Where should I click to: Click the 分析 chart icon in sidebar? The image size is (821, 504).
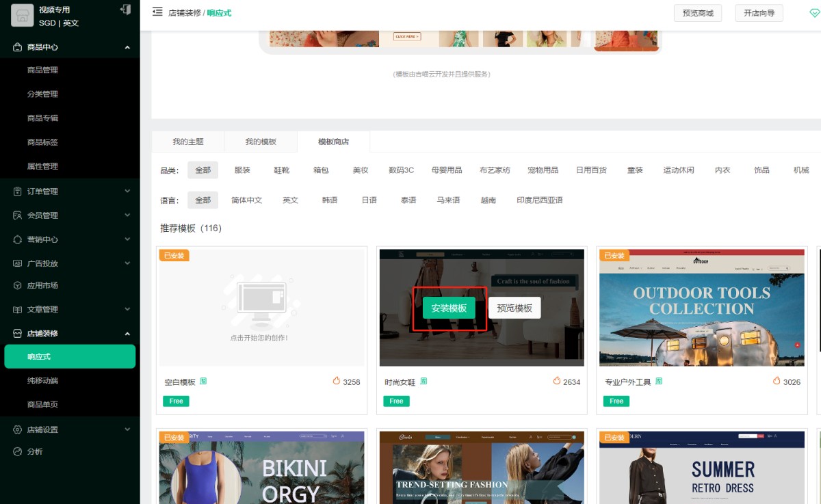pos(18,451)
